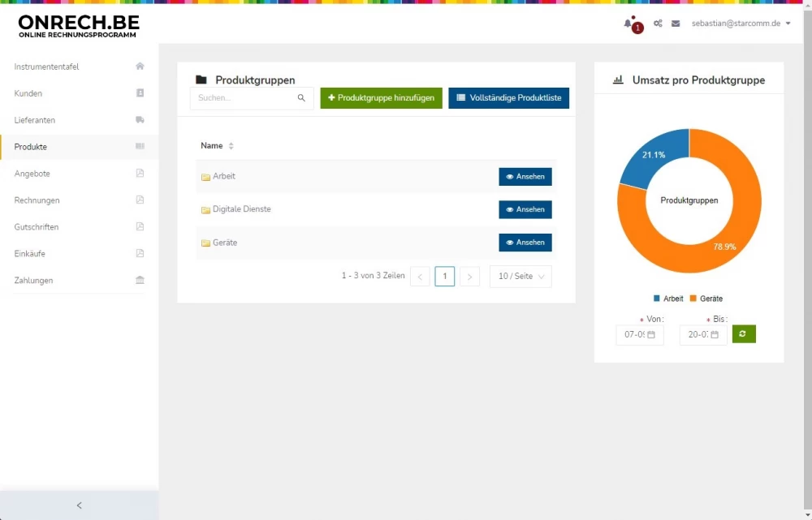Click the green refresh chart button
812x520 pixels.
[x=743, y=334]
